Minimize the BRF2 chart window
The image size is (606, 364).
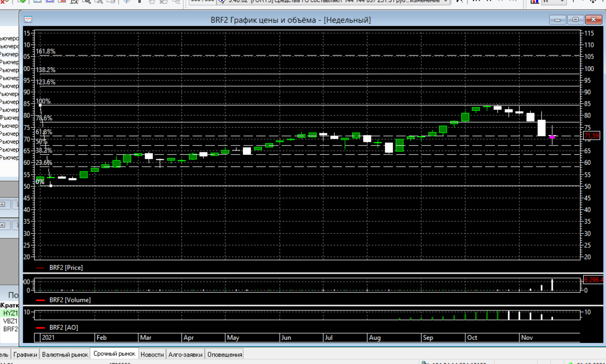(558, 19)
